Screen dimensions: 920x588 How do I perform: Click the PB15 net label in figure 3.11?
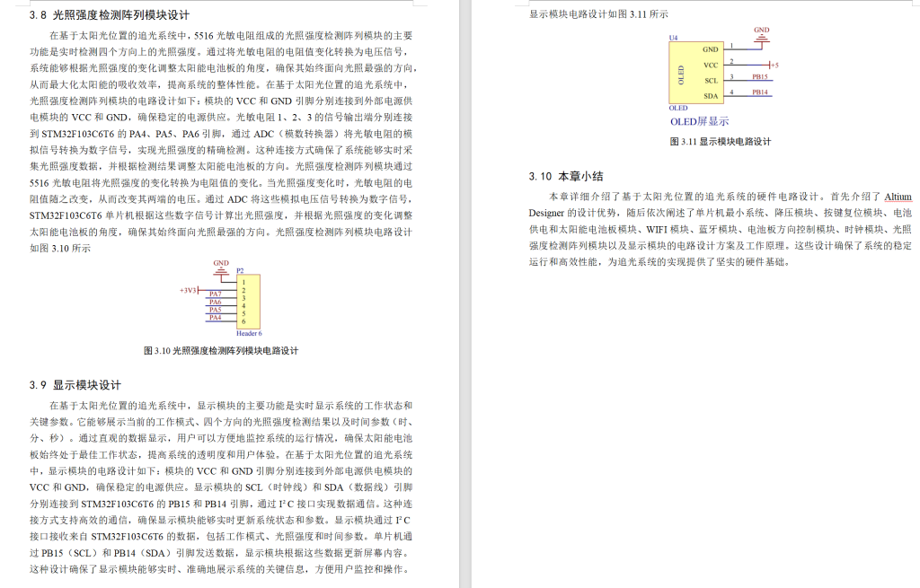(x=759, y=77)
